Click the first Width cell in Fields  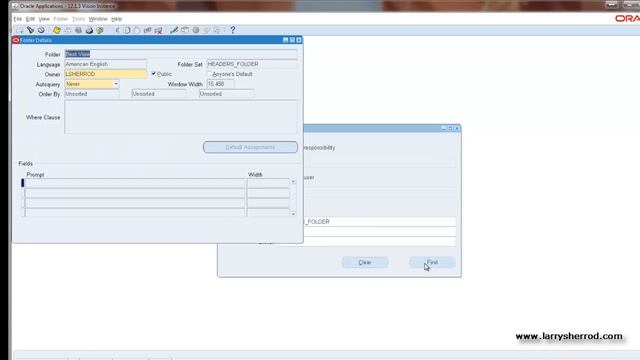tap(268, 183)
